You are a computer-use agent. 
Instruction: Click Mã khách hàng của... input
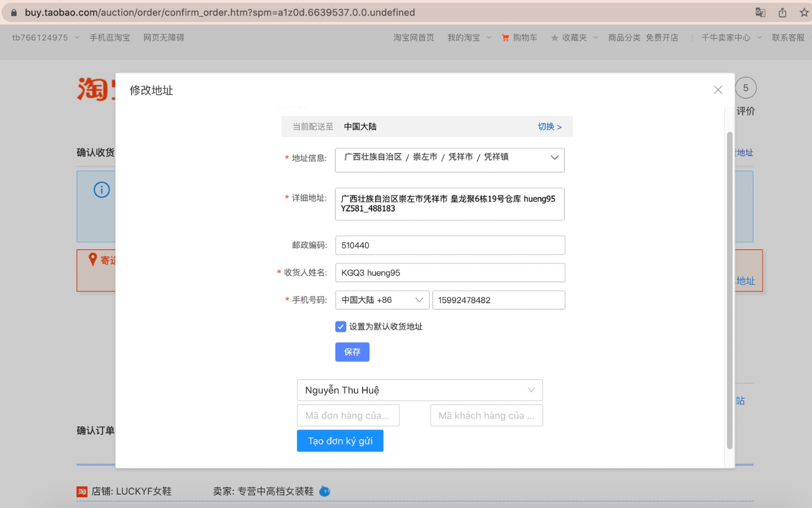[487, 415]
